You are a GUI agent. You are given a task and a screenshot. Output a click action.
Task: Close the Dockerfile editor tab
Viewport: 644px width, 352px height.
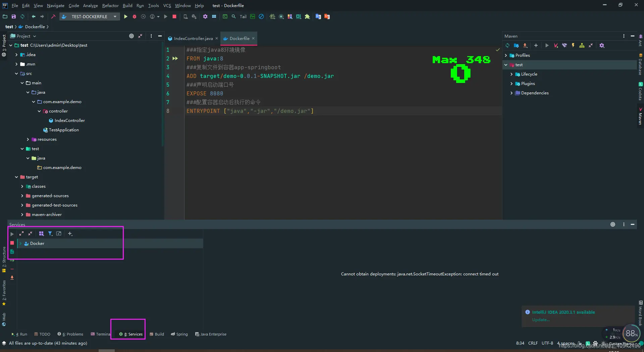coord(253,38)
